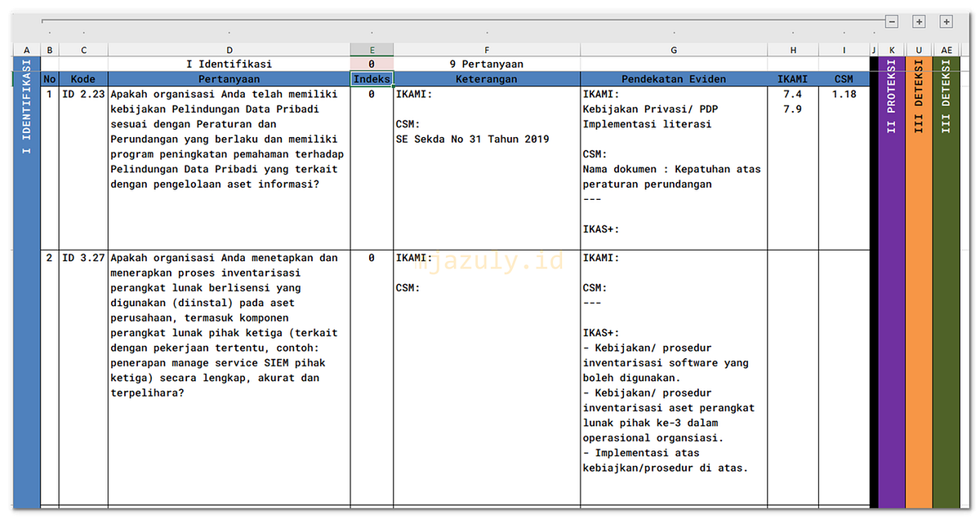Click the blue I IDENTIFIKASI vertical cell

pyautogui.click(x=26, y=283)
